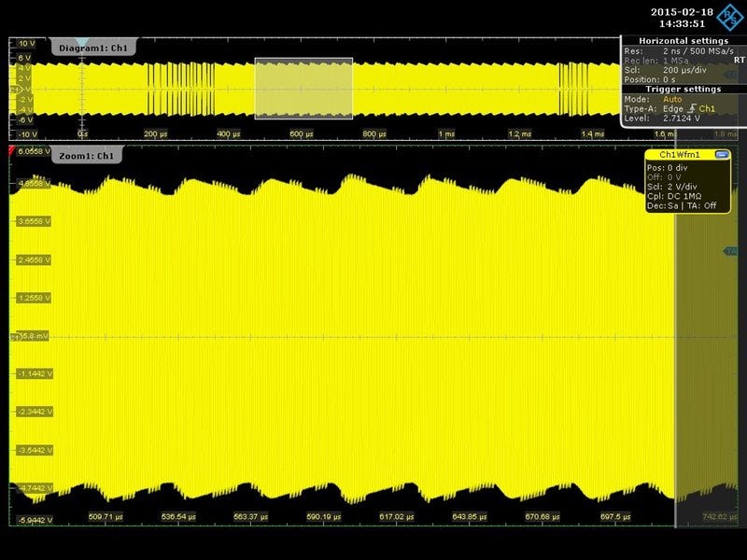This screenshot has width=747, height=560.
Task: Minimize the Ch1Wfm1 signal box
Action: point(722,154)
